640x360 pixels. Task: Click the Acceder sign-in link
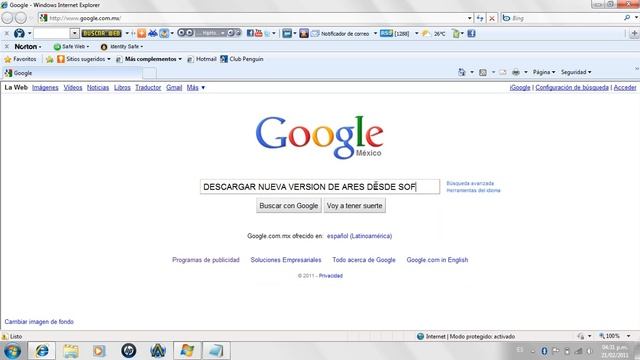[625, 87]
